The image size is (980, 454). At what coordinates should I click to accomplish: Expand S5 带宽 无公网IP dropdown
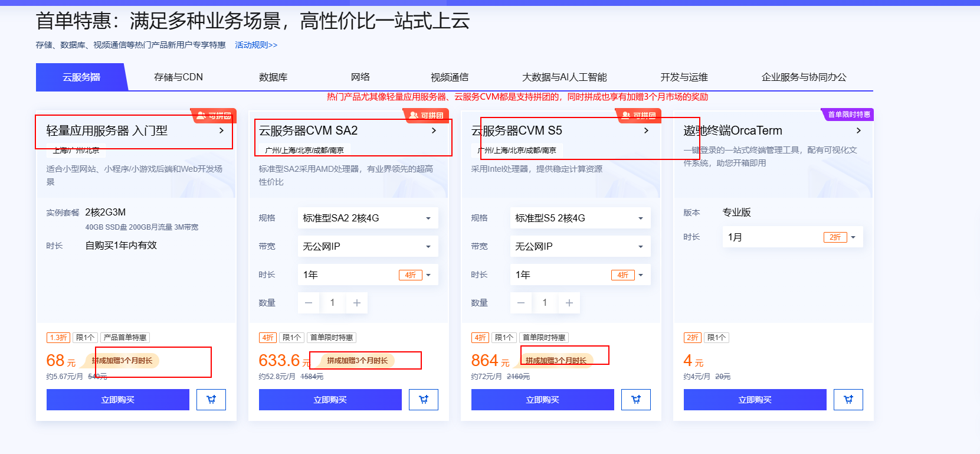tap(581, 246)
